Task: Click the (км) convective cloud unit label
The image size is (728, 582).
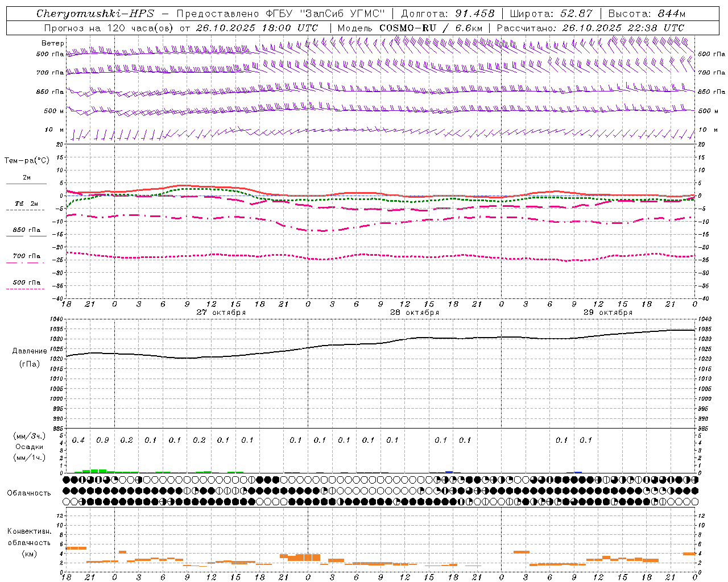Action: 29,553
